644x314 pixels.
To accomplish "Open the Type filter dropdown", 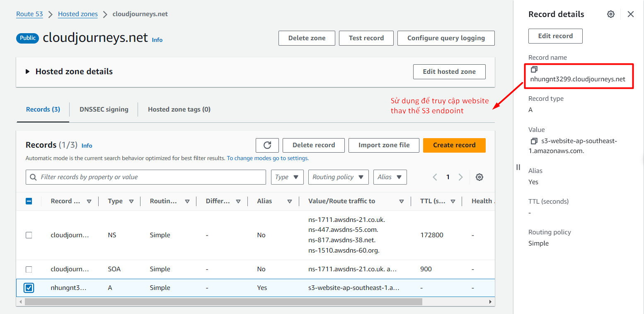I will coord(287,177).
